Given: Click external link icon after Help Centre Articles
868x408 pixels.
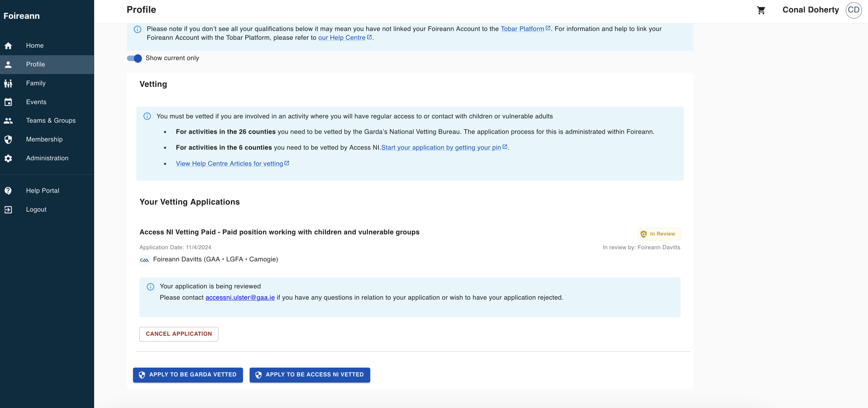Looking at the screenshot, I should tap(287, 163).
